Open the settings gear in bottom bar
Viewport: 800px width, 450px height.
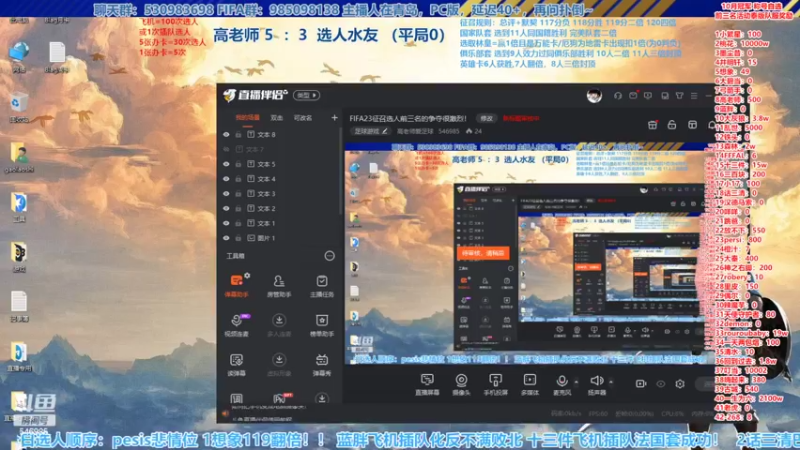coord(680,384)
